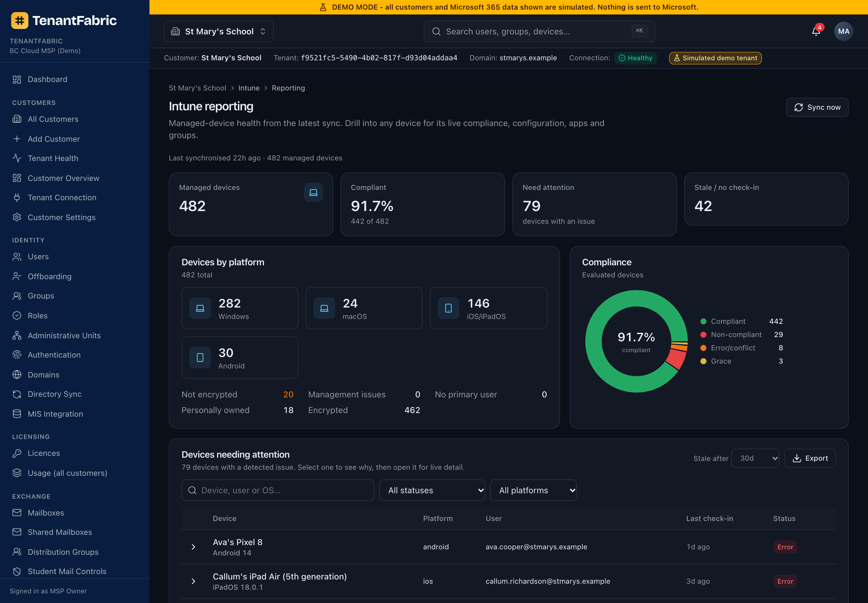The width and height of the screenshot is (868, 603).
Task: Click the Error status for Callum's iPad
Action: pos(785,581)
